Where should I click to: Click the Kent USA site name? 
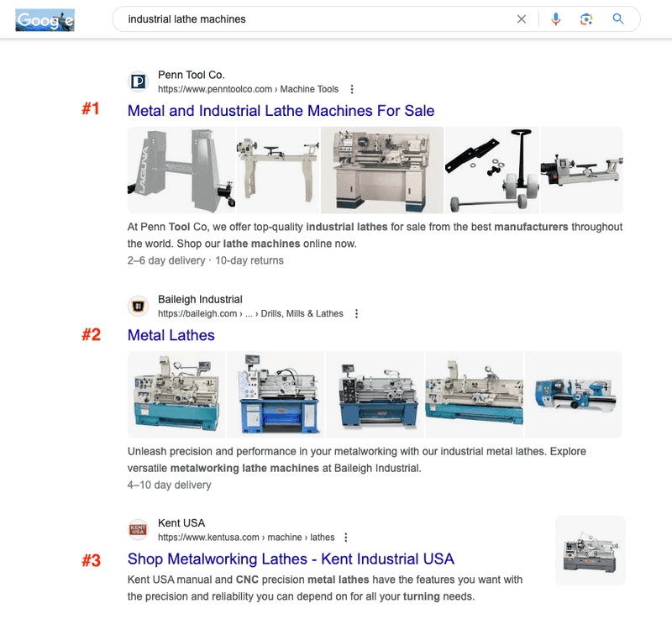181,523
